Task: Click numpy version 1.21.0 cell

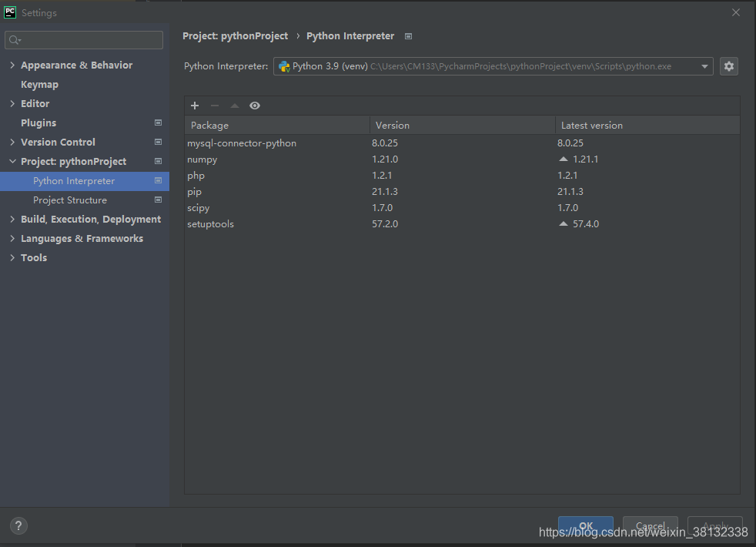Action: tap(385, 159)
